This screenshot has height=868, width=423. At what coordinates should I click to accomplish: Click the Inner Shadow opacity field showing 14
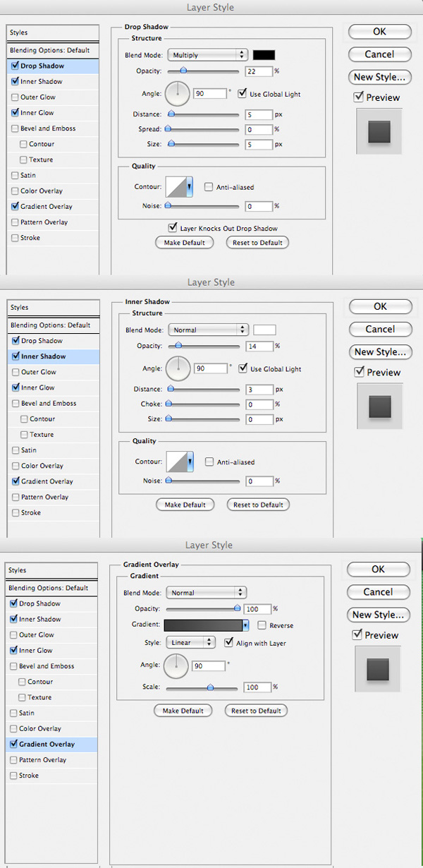click(x=259, y=346)
